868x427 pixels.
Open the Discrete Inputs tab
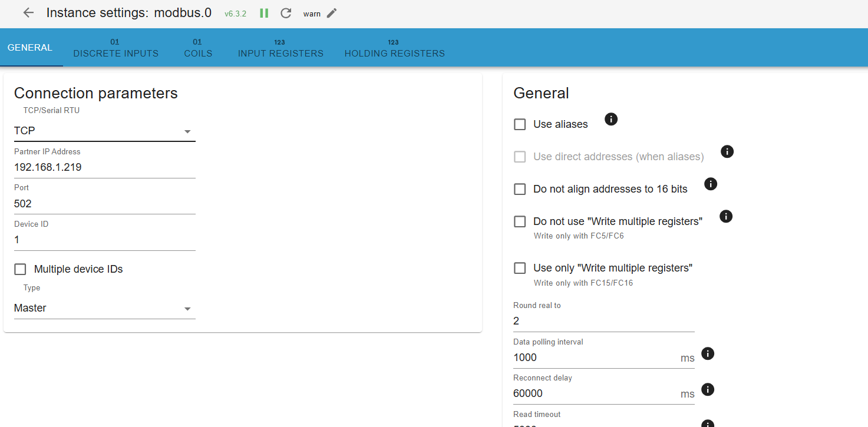[x=115, y=48]
